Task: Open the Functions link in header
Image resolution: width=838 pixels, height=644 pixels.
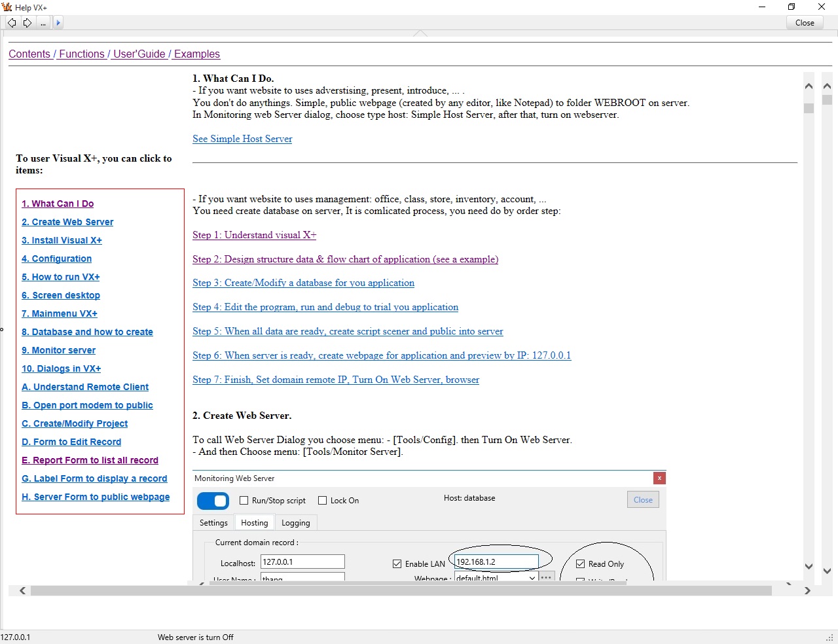Action: [82, 54]
